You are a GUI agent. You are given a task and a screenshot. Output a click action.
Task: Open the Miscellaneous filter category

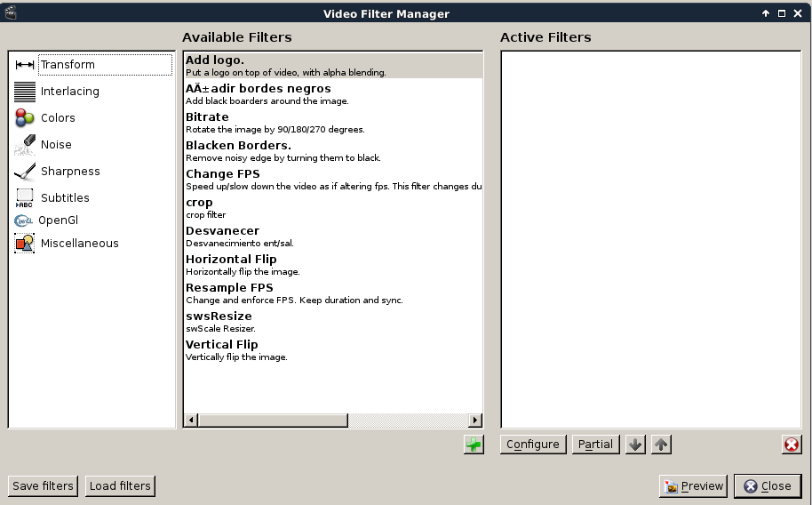pos(92,244)
